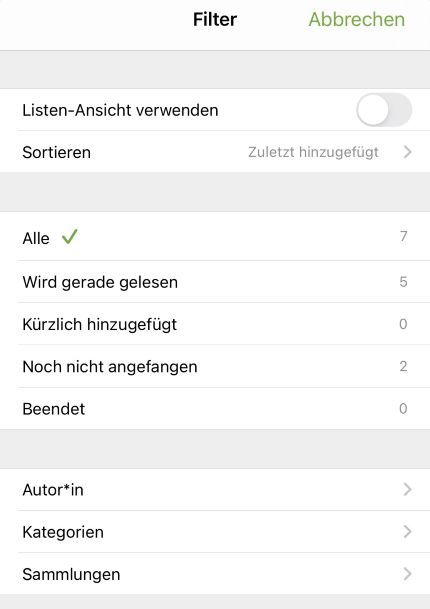
Task: Click the count 5 for Wird gerade gelesen
Action: tap(404, 282)
